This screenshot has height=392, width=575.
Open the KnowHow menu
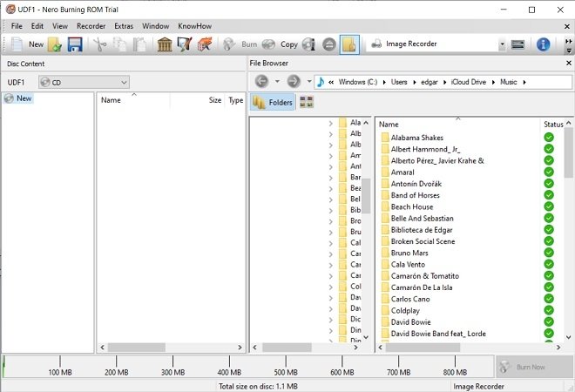click(x=195, y=26)
